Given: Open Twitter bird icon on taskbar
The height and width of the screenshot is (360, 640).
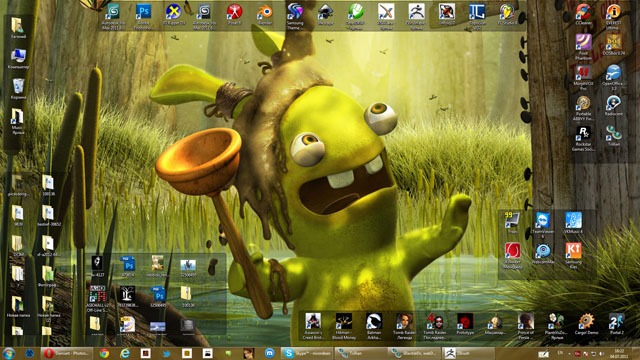Looking at the screenshot, I should [x=167, y=353].
